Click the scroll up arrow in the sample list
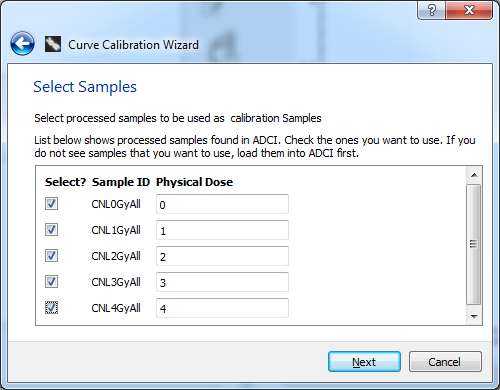Image resolution: width=500 pixels, height=390 pixels. click(x=474, y=175)
